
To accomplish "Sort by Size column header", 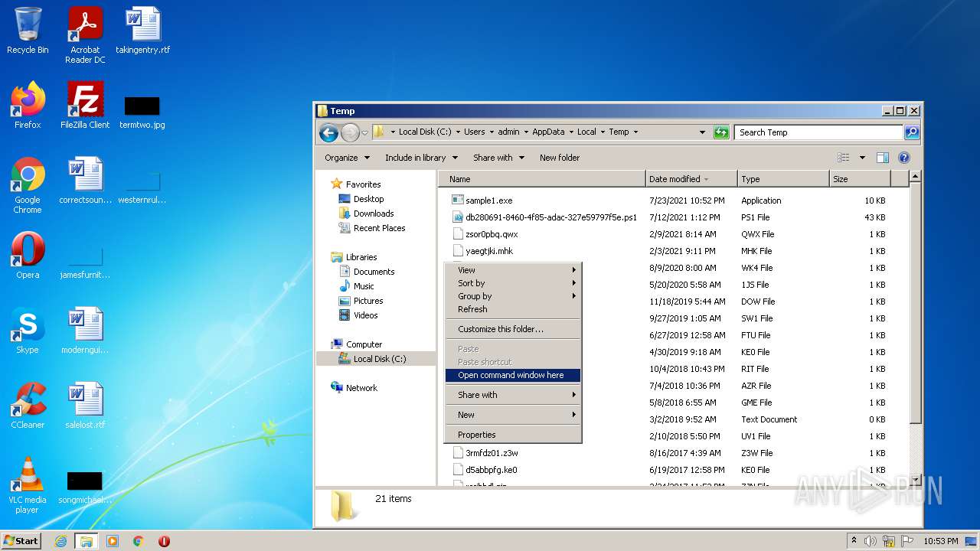I will [x=861, y=179].
